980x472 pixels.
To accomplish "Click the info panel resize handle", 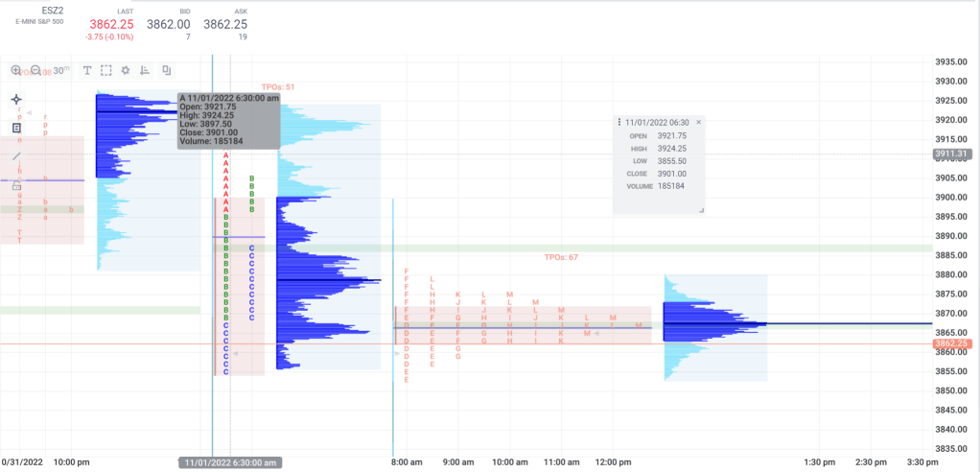I will 700,210.
